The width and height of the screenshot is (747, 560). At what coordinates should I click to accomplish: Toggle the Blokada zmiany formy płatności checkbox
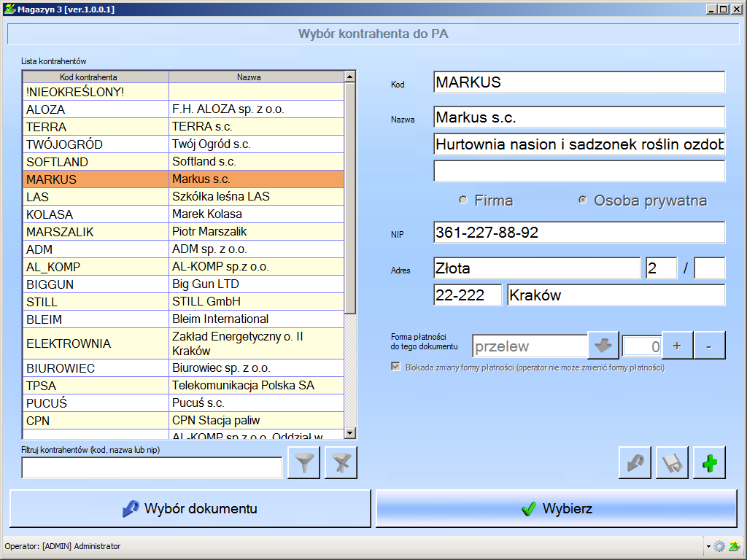[x=396, y=367]
